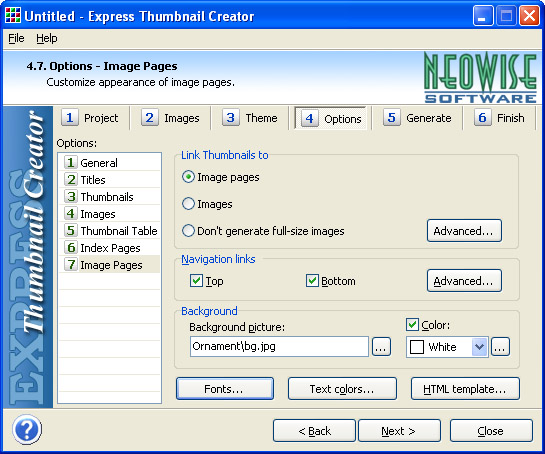This screenshot has height=454, width=545.
Task: Proceed with the Next button
Action: point(399,431)
